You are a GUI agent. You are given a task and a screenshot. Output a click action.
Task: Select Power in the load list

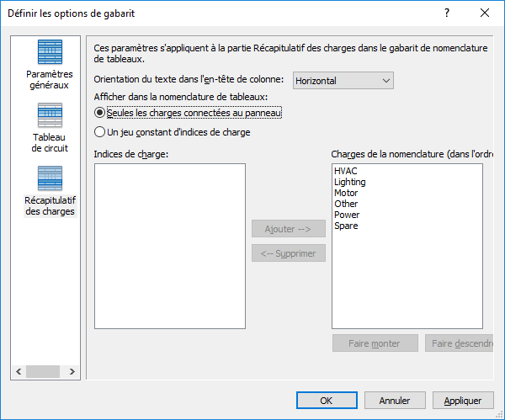click(x=347, y=215)
